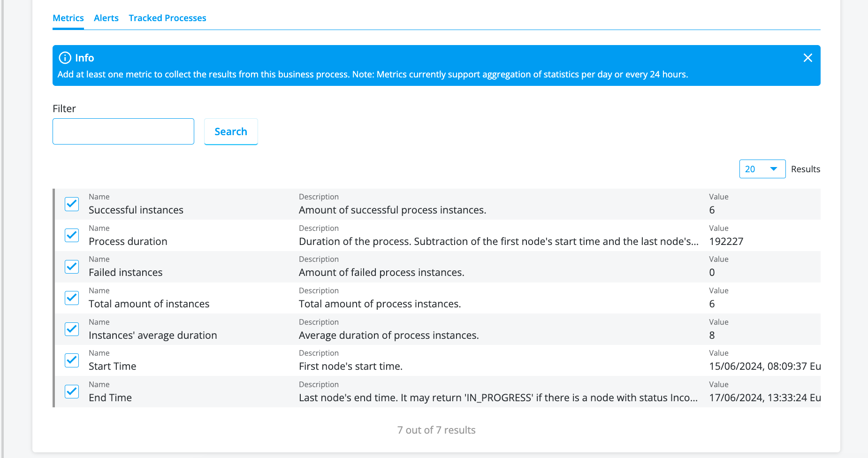The width and height of the screenshot is (868, 458).
Task: Uncheck the Successful instances checkbox
Action: [72, 204]
